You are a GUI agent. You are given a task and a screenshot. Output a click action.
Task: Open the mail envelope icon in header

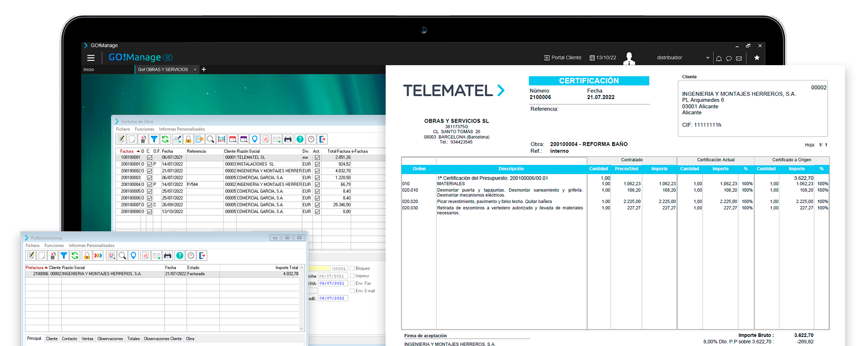[739, 58]
